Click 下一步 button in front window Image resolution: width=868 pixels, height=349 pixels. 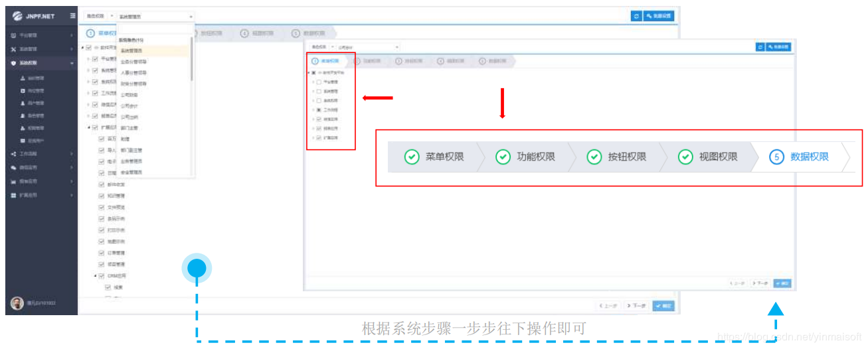tap(760, 283)
